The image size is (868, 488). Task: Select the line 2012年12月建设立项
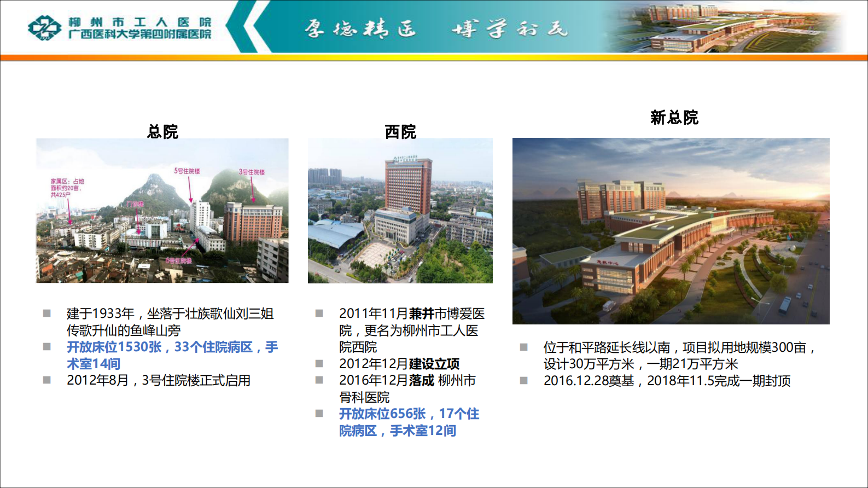[399, 364]
